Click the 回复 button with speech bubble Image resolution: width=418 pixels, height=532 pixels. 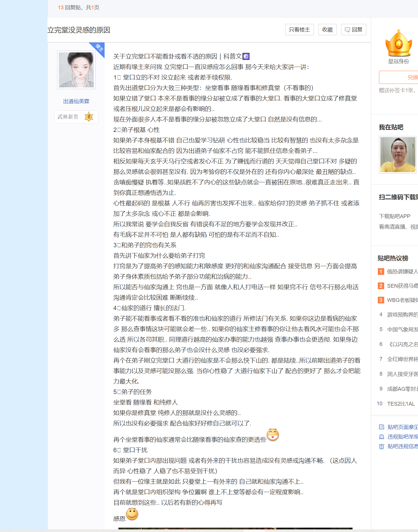(x=354, y=30)
